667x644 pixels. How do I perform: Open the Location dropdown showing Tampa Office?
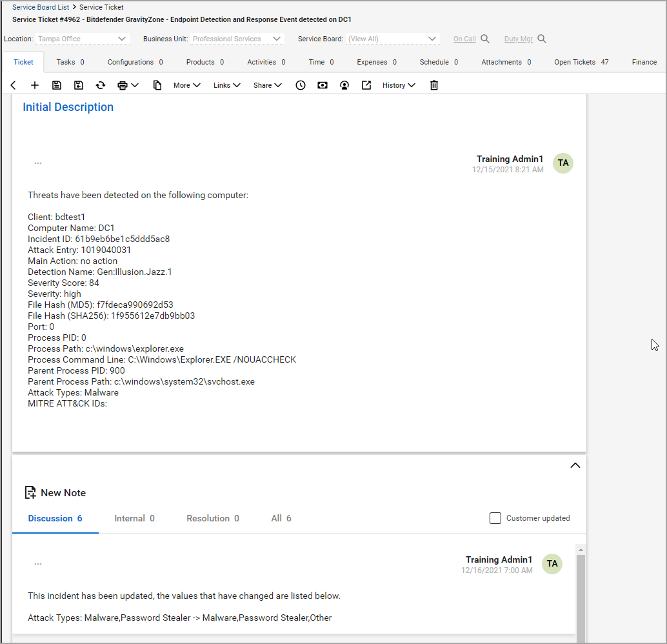pos(83,39)
